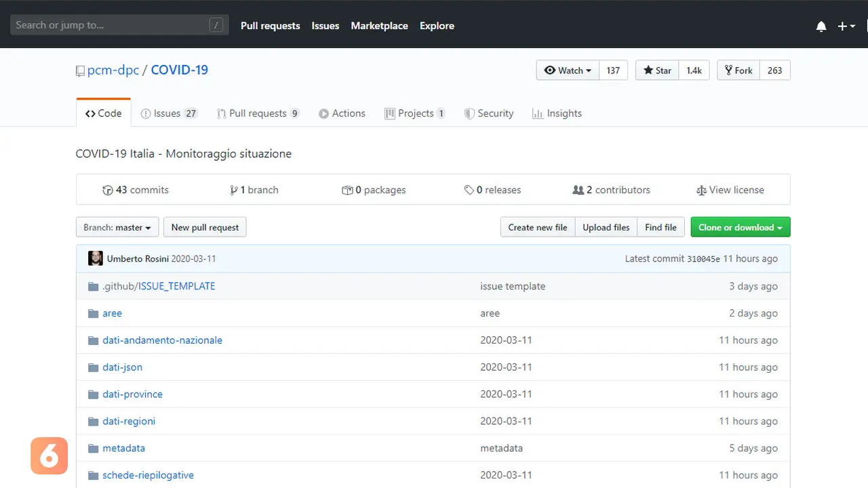Open the Watch dropdown button
868x488 pixels.
click(x=568, y=70)
